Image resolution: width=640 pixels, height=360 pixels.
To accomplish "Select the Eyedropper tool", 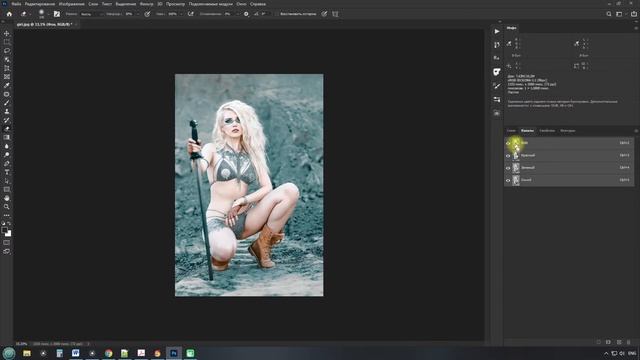I will pyautogui.click(x=7, y=85).
